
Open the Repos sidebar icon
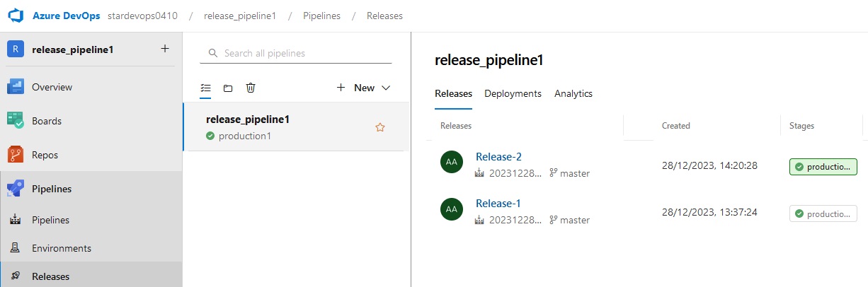point(16,155)
